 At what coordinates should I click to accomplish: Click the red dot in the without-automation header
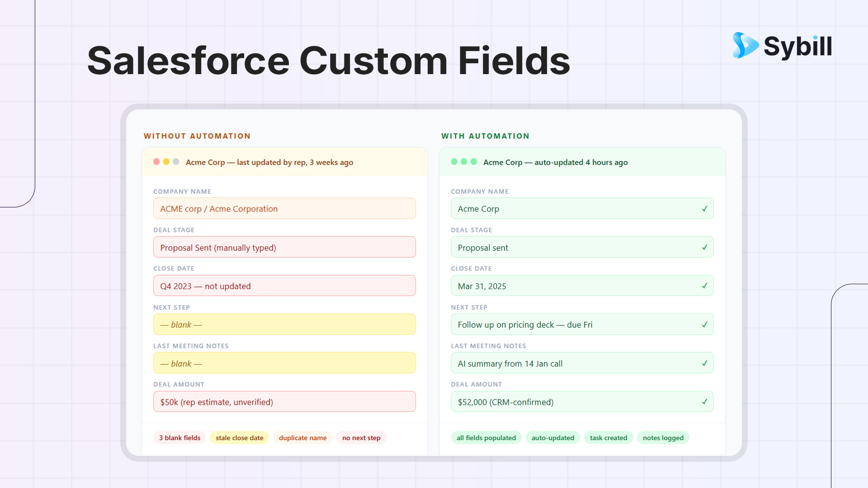pyautogui.click(x=156, y=162)
